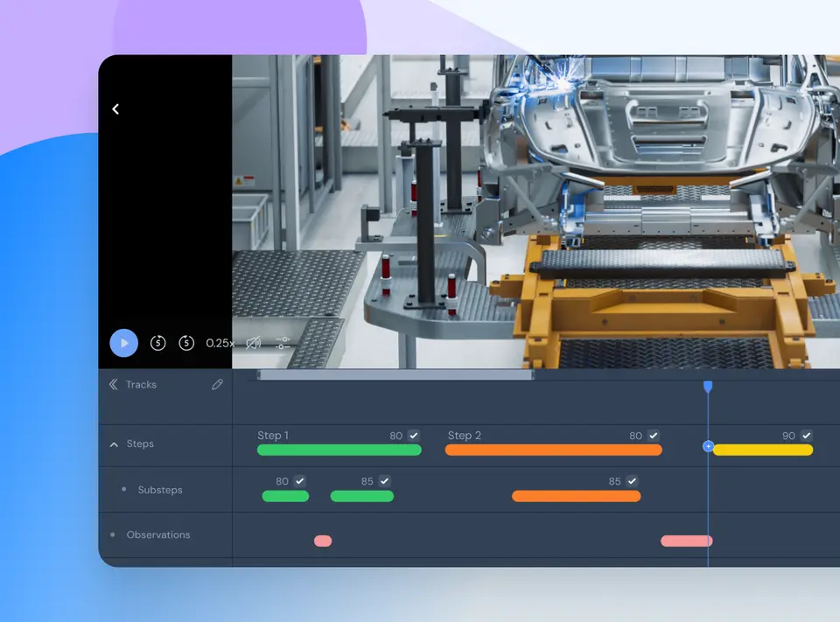The width and height of the screenshot is (840, 622).
Task: Select the green Step 1 bar
Action: click(x=339, y=450)
